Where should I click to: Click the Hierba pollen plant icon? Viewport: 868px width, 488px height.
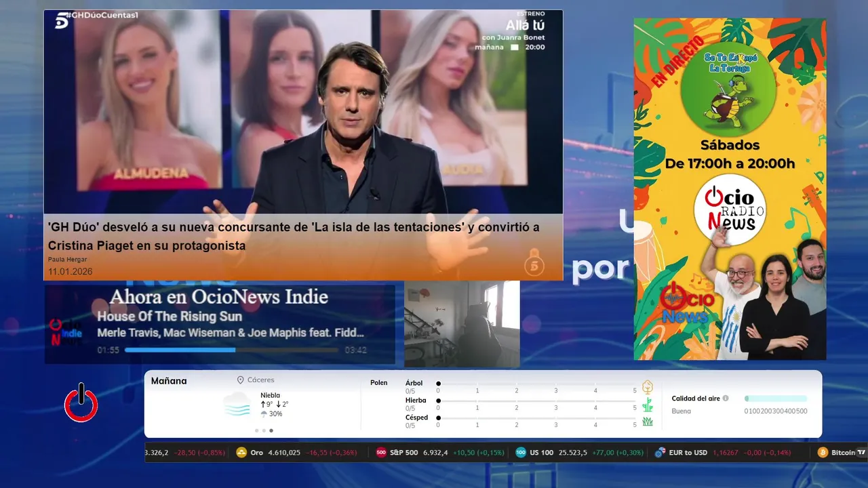[x=648, y=405]
